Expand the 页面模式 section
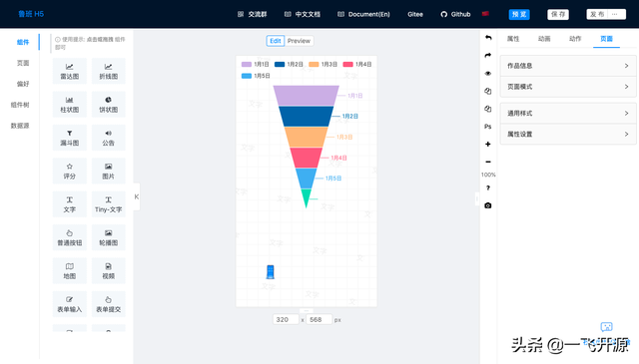639x364 pixels. [x=568, y=87]
